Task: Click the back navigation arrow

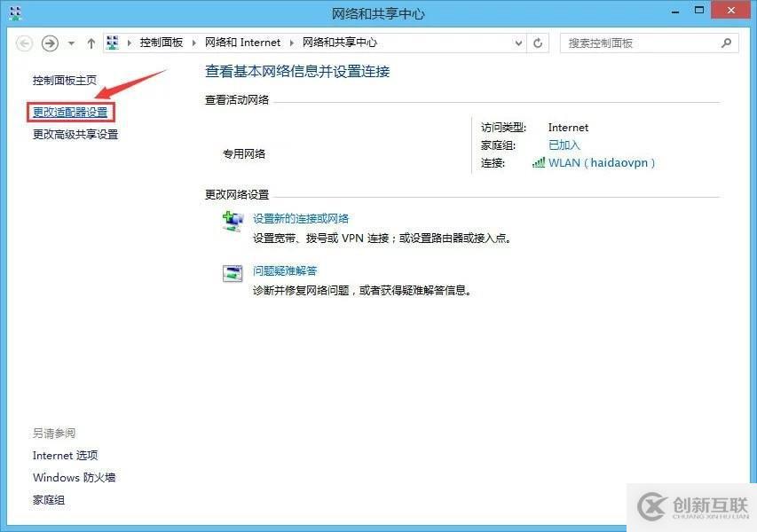Action: tap(26, 43)
